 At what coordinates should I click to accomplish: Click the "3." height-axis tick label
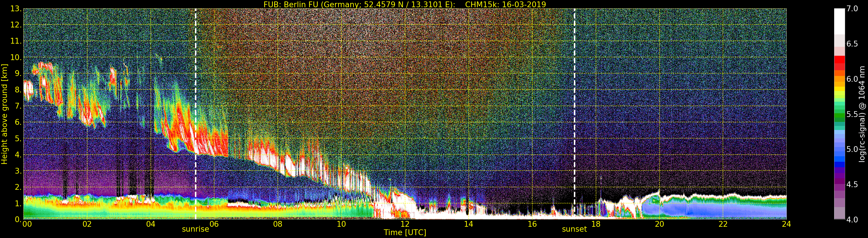[x=18, y=171]
